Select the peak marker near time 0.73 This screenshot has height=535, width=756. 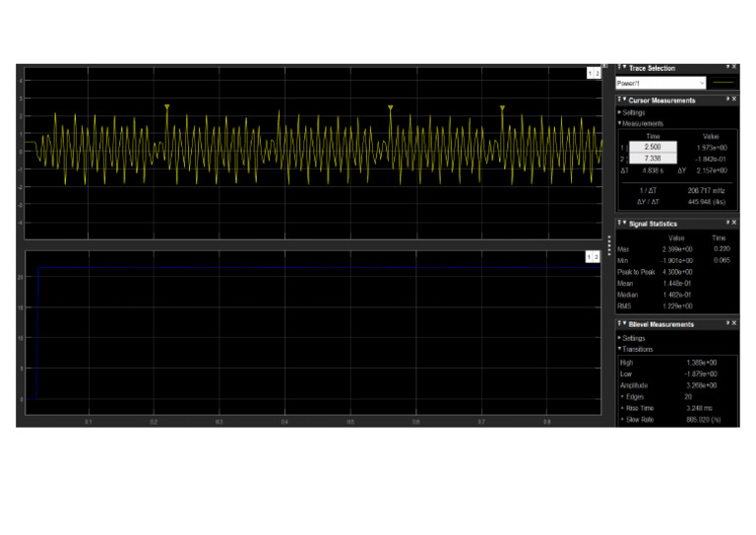pos(502,107)
